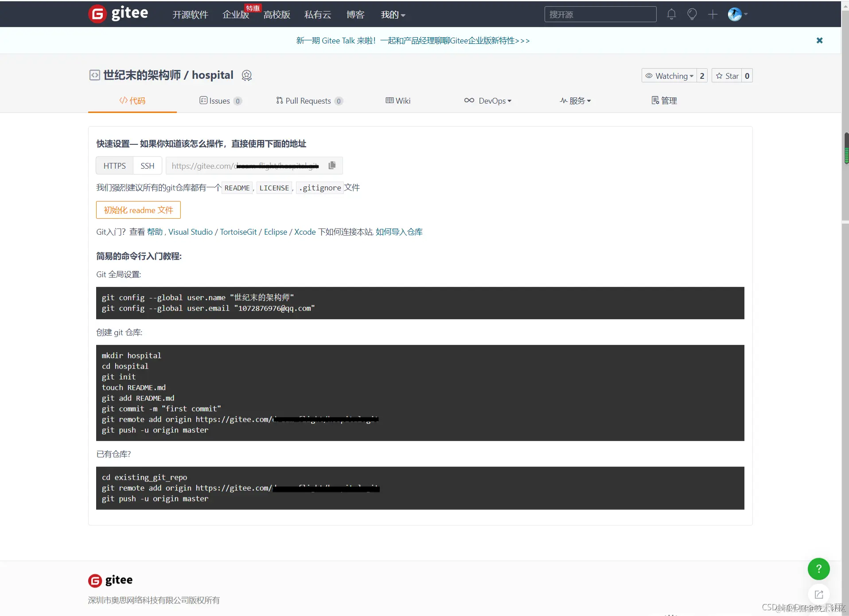Click the LICENSE file tag
Screen dimensions: 849x616
coord(274,188)
